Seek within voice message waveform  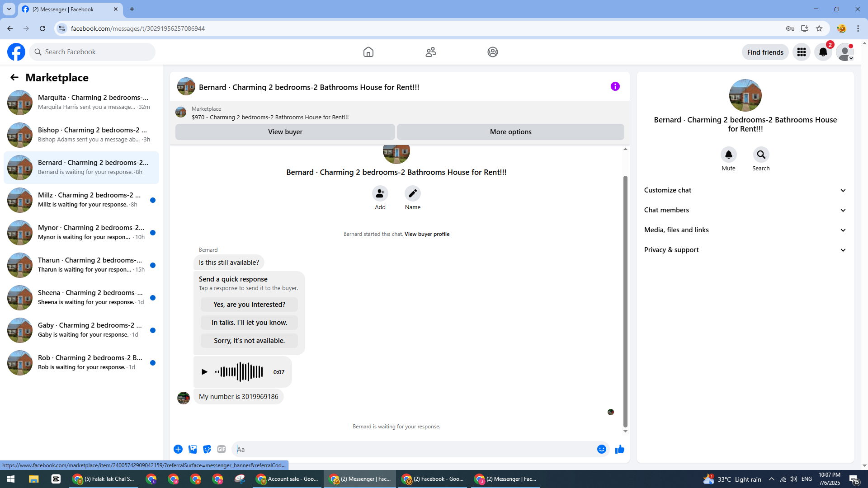click(x=240, y=372)
